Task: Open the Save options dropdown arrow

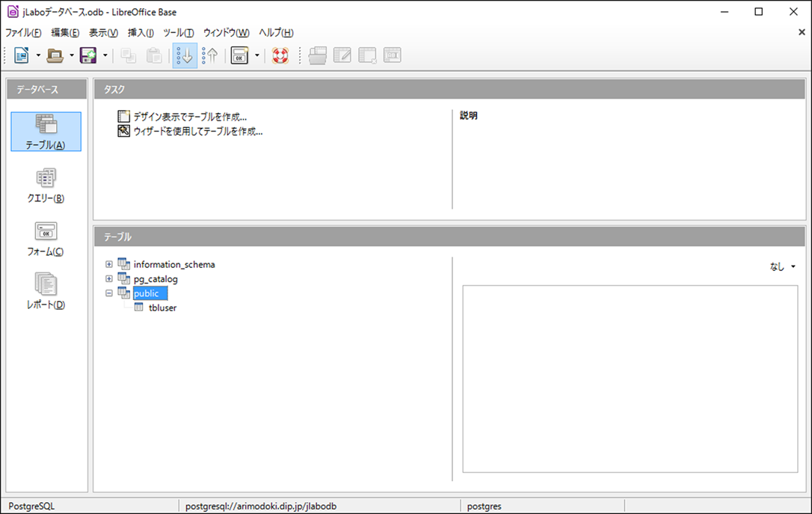Action: 105,55
